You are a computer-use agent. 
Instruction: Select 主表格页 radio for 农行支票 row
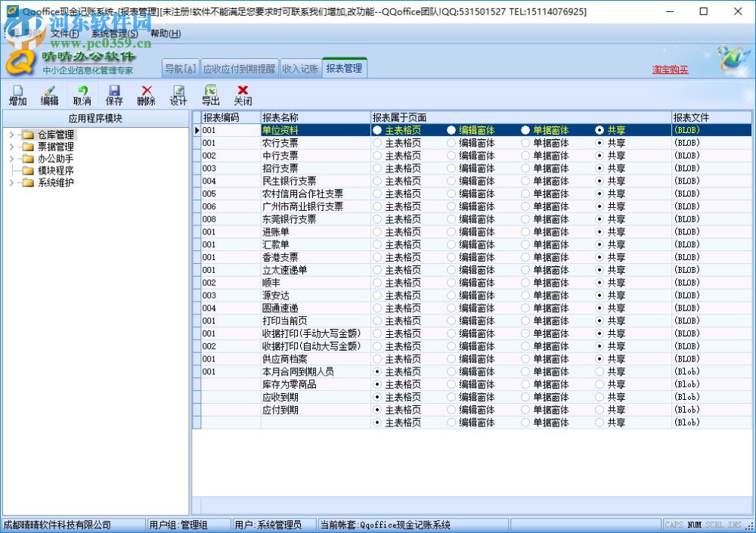pyautogui.click(x=377, y=143)
